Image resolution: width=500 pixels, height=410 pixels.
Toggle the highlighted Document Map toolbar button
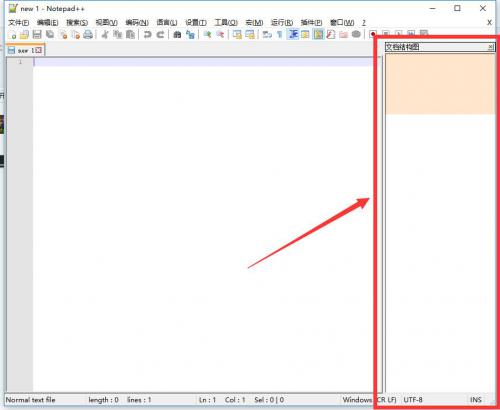319,34
